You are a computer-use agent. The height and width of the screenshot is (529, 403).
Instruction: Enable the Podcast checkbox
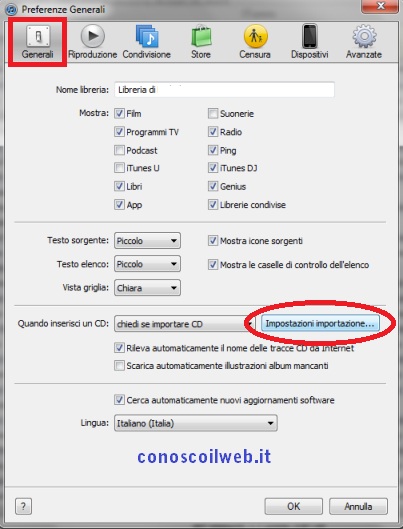(119, 150)
